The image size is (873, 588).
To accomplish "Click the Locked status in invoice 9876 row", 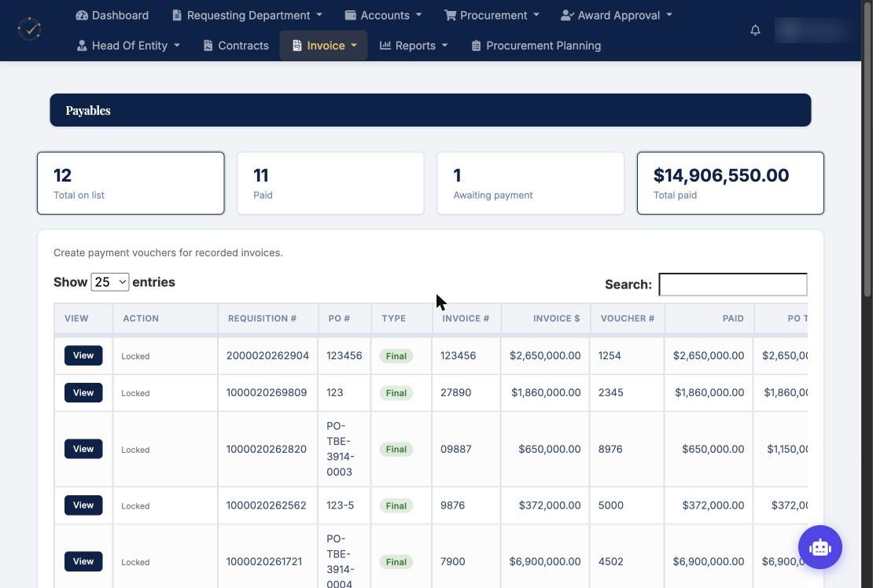I will (135, 505).
